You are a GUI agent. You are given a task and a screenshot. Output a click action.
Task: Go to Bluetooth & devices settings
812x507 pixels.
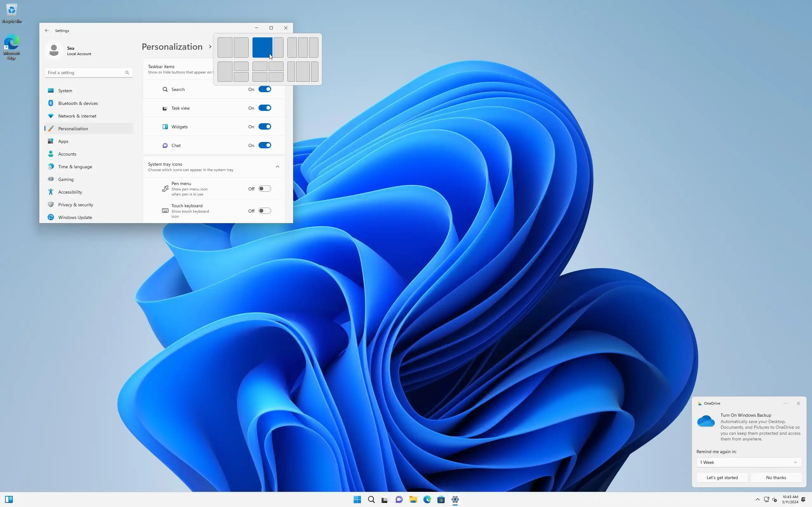click(x=78, y=103)
